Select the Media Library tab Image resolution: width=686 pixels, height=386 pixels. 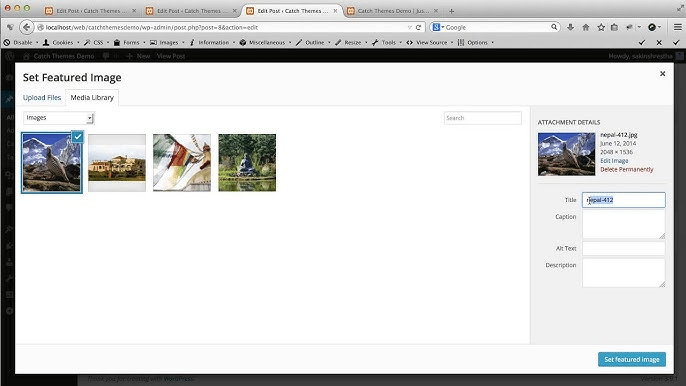click(x=92, y=98)
